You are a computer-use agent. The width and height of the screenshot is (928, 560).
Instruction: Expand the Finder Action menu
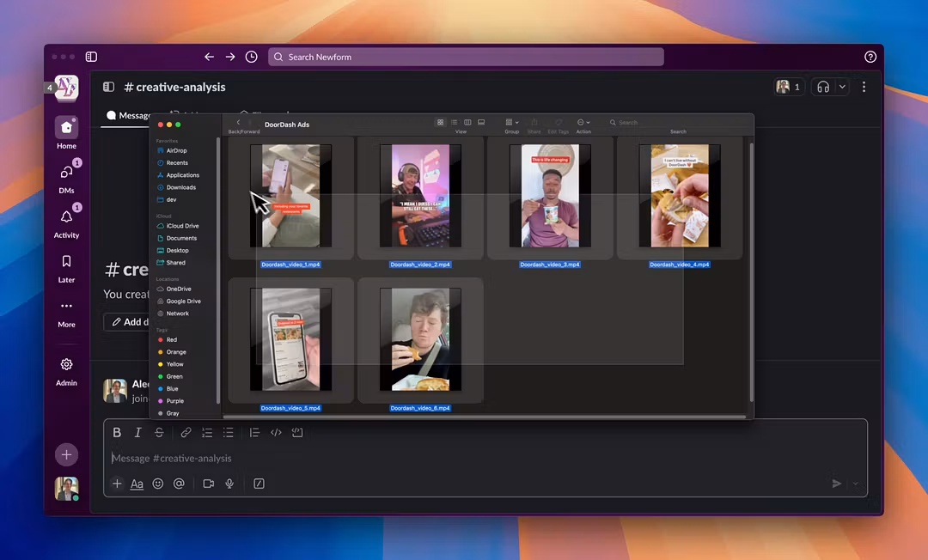(583, 123)
